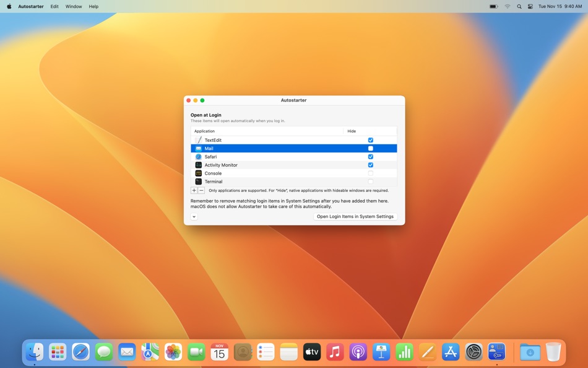Click the Terminal app icon in list
This screenshot has height=368, width=588.
click(x=199, y=182)
